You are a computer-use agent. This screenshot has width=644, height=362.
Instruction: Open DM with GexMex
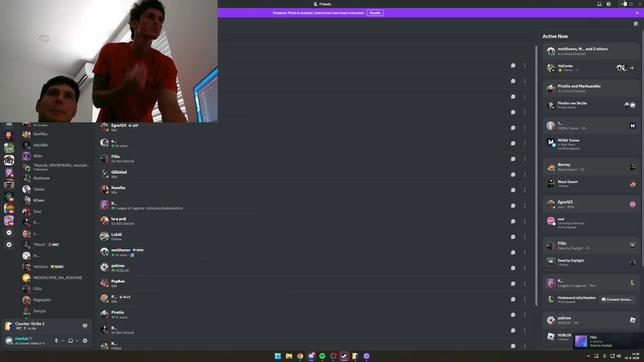coord(56,134)
